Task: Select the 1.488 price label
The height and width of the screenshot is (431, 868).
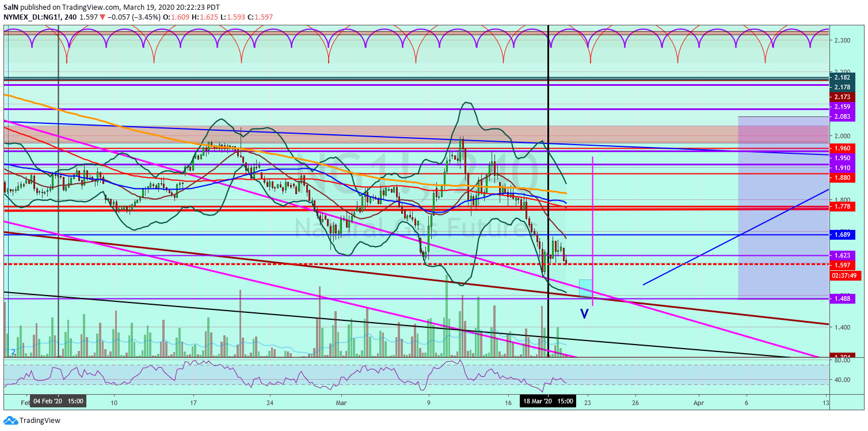Action: (x=842, y=298)
